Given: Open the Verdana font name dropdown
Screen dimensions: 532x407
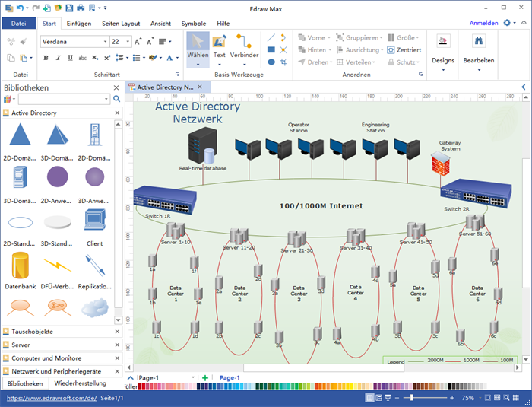Looking at the screenshot, I should coord(104,42).
